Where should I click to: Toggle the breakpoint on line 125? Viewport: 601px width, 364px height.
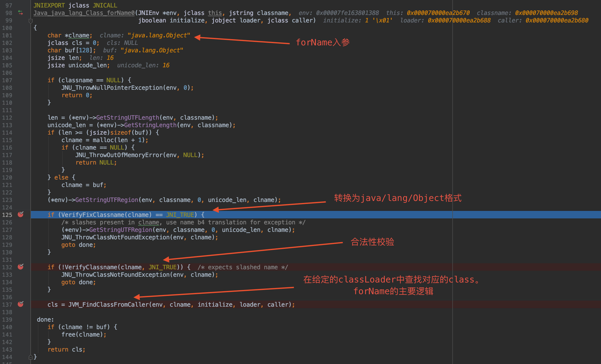coord(20,214)
